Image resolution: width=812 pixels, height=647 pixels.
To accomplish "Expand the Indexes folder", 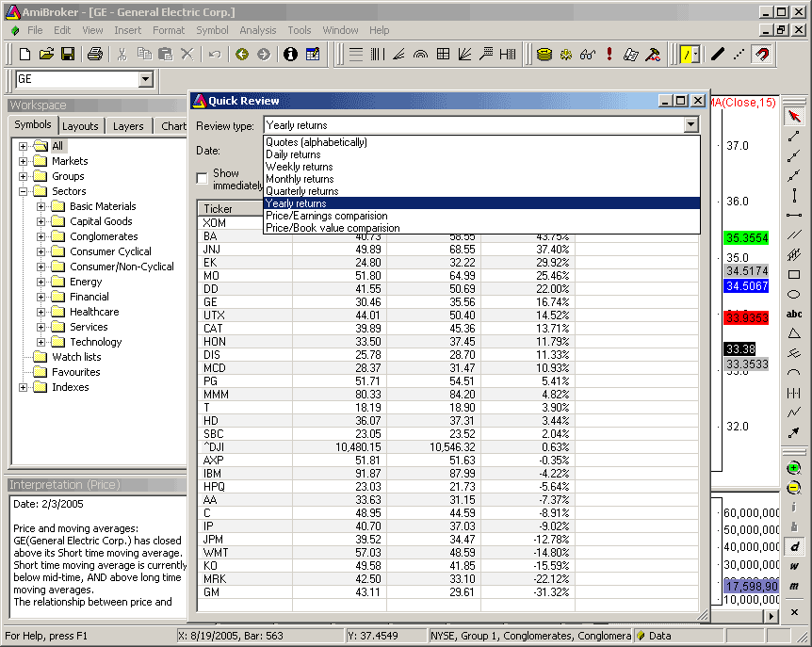I will click(23, 387).
